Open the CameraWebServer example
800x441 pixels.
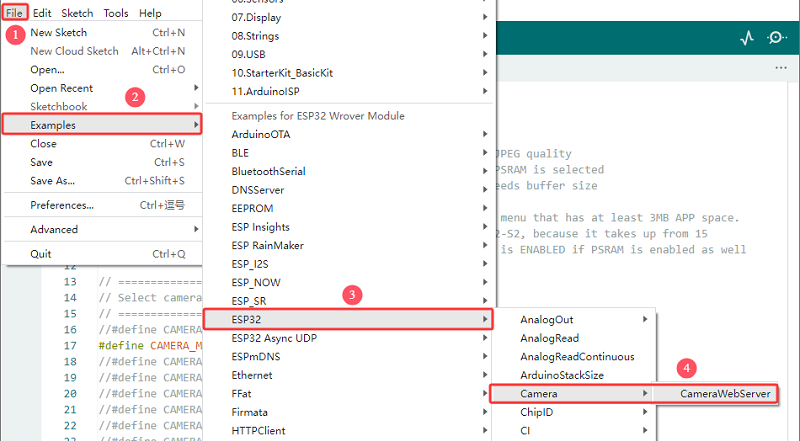[x=715, y=394]
